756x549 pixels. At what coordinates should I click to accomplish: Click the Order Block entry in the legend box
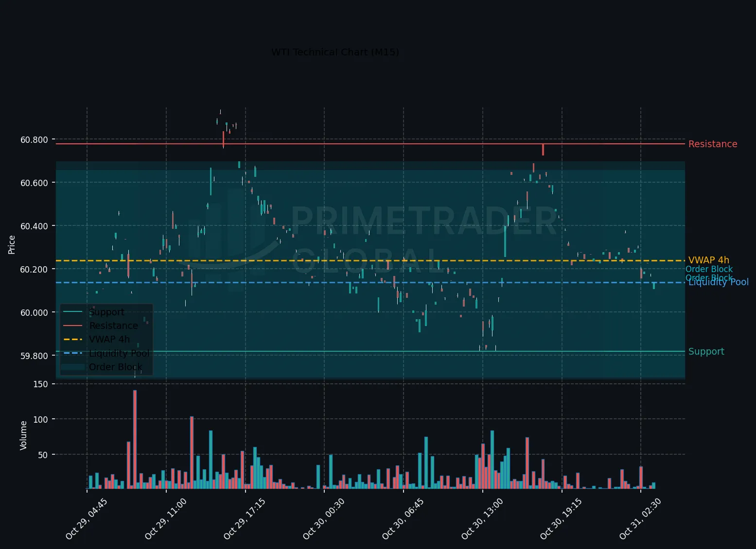(116, 367)
